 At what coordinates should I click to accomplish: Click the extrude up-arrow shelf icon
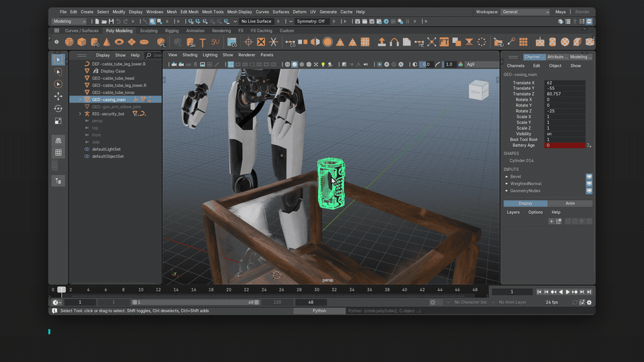[382, 42]
